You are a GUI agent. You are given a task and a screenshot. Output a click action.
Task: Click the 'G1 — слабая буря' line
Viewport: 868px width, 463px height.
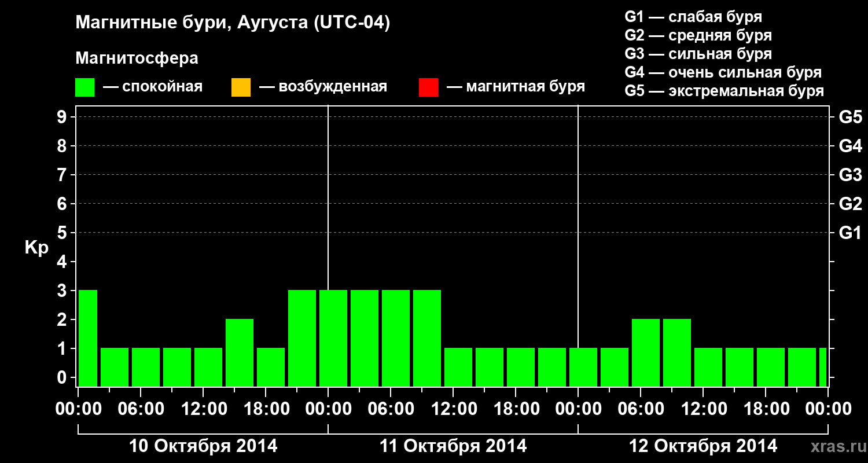pyautogui.click(x=693, y=16)
